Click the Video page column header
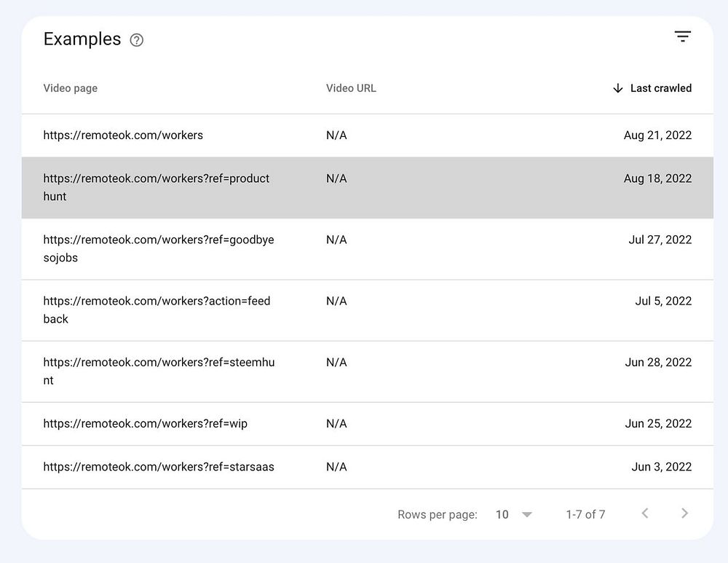 click(70, 88)
